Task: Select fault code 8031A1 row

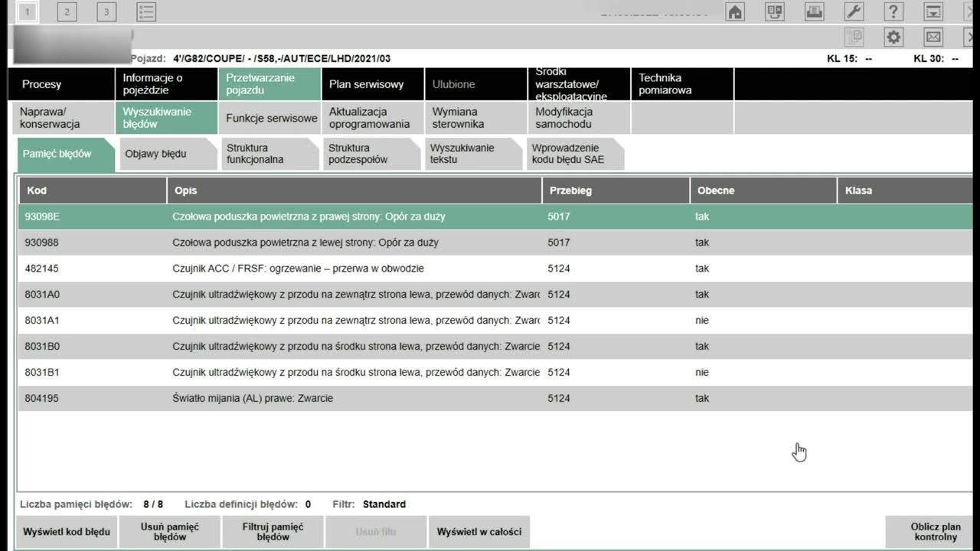Action: [x=495, y=321]
